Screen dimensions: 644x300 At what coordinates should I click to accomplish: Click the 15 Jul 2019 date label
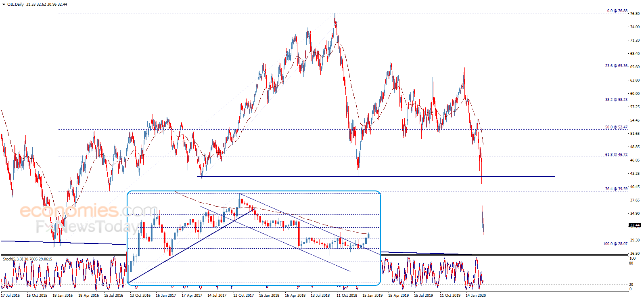[424, 296]
